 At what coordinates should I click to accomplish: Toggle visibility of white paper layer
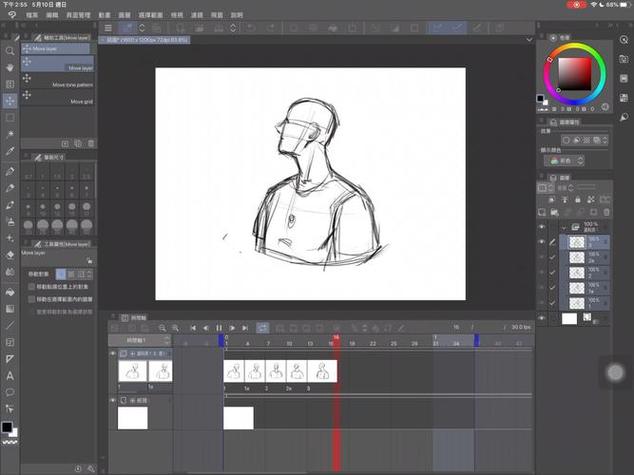(x=542, y=319)
